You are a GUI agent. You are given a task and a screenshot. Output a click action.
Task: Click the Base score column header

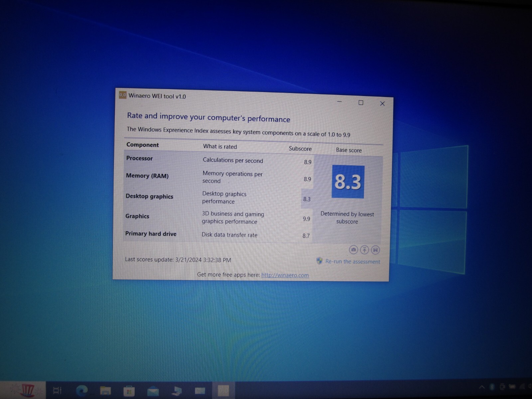(x=349, y=150)
